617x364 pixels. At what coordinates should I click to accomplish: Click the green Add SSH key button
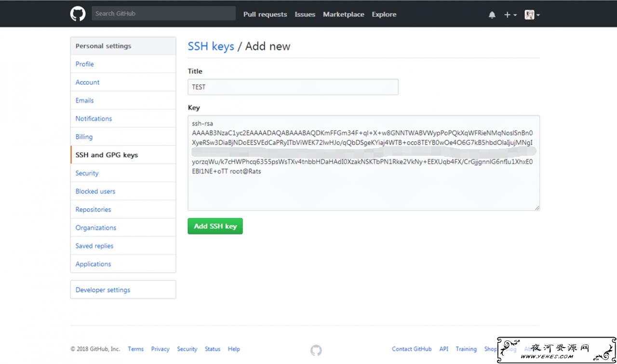215,226
